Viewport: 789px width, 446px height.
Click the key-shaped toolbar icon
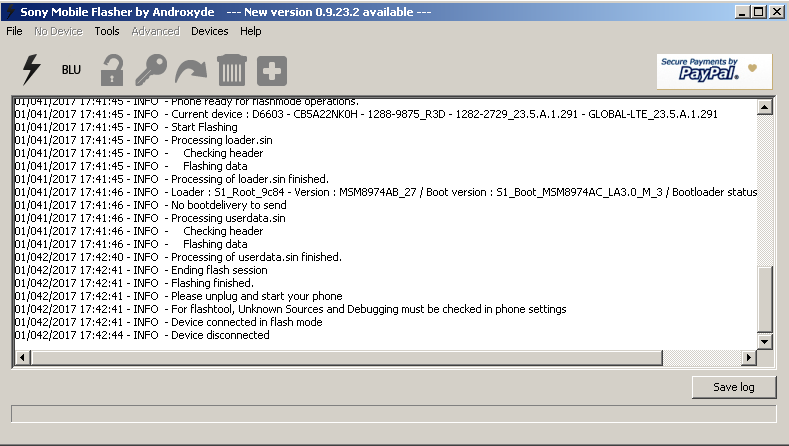(x=151, y=70)
